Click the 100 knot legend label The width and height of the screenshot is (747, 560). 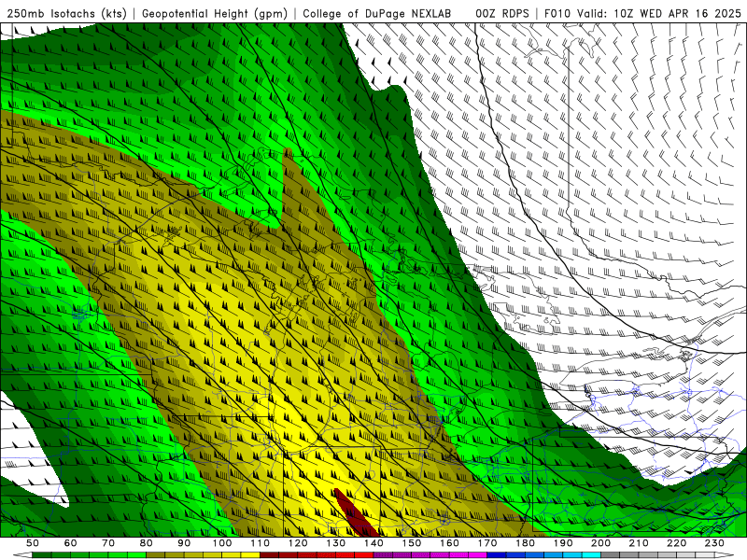tap(222, 543)
